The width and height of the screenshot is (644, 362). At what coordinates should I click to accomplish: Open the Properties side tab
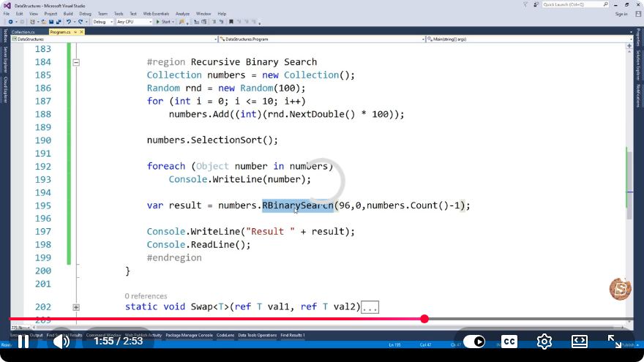point(638,37)
